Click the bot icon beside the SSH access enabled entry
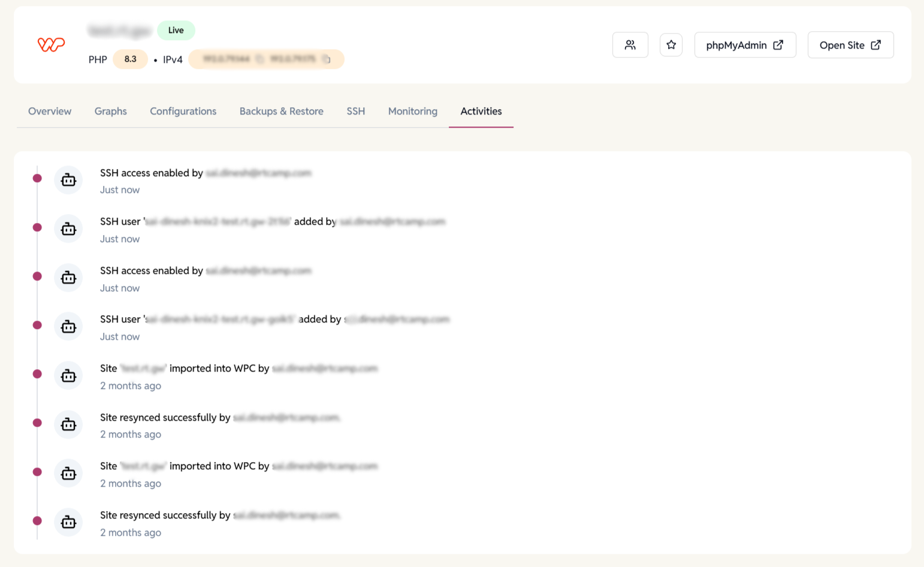924x567 pixels. [68, 180]
